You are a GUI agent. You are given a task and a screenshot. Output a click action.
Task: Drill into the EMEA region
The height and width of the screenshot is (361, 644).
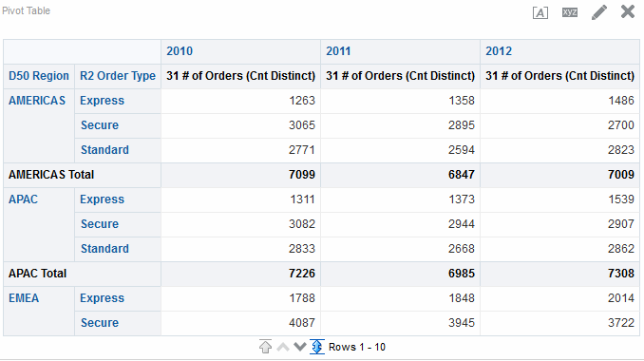pos(24,298)
